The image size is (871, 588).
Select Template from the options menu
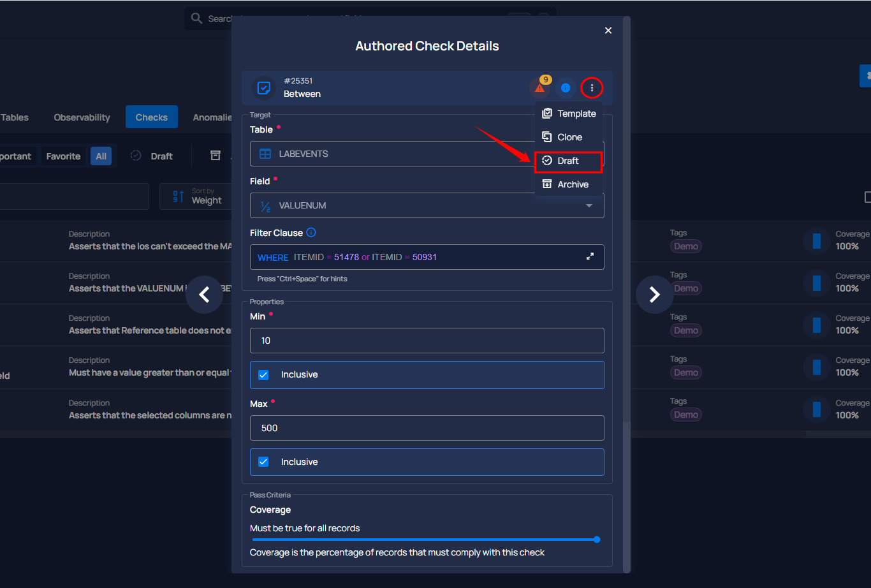click(569, 114)
